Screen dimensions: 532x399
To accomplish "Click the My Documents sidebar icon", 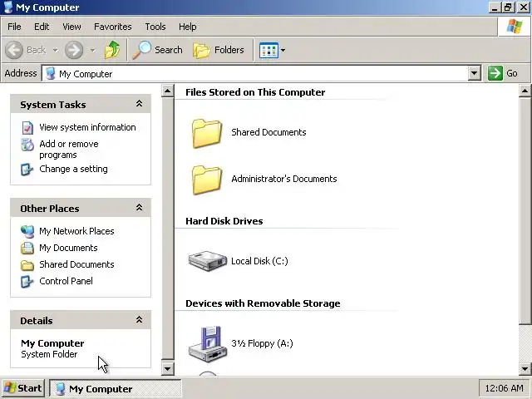I will 27,248.
